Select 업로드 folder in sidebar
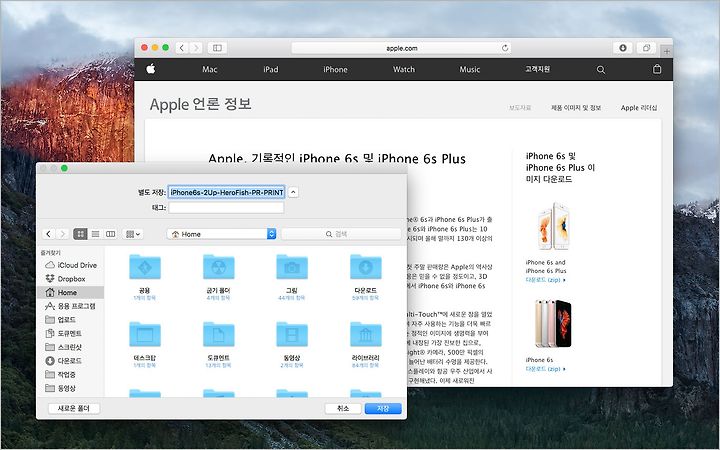This screenshot has width=720, height=450. click(x=71, y=320)
